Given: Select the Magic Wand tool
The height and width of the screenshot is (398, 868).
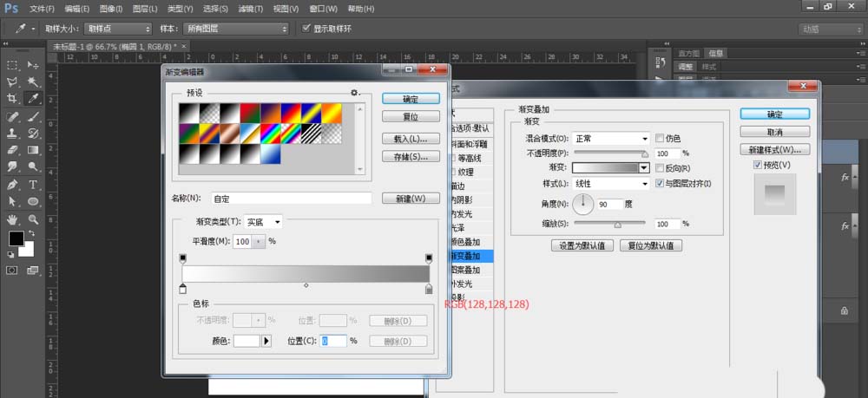Looking at the screenshot, I should (x=33, y=82).
